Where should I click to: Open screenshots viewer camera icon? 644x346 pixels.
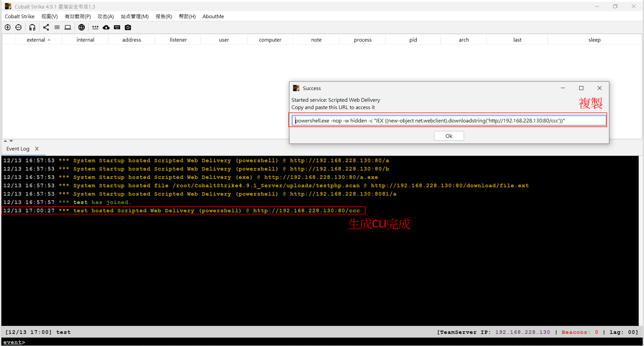(x=128, y=28)
